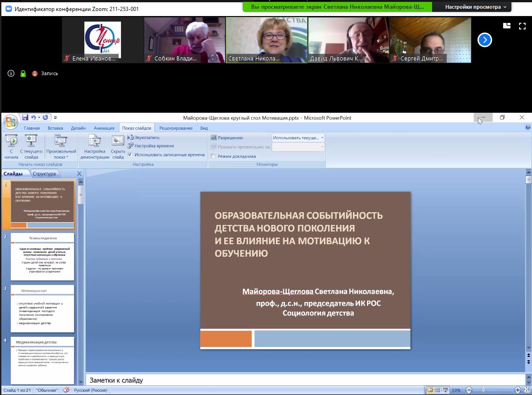
Task: Click the zoom-in plus button in status bar
Action: click(x=517, y=390)
